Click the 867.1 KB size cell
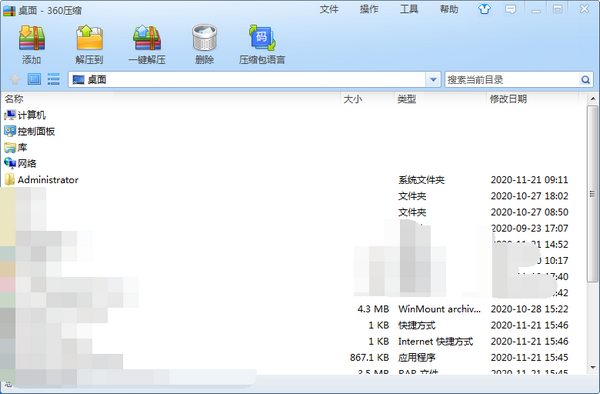600x394 pixels. (x=369, y=357)
